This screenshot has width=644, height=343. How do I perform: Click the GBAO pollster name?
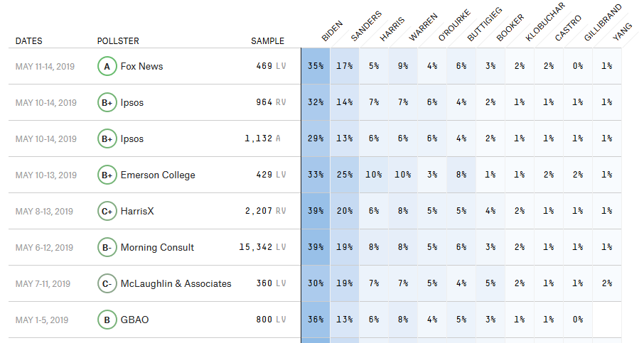134,320
